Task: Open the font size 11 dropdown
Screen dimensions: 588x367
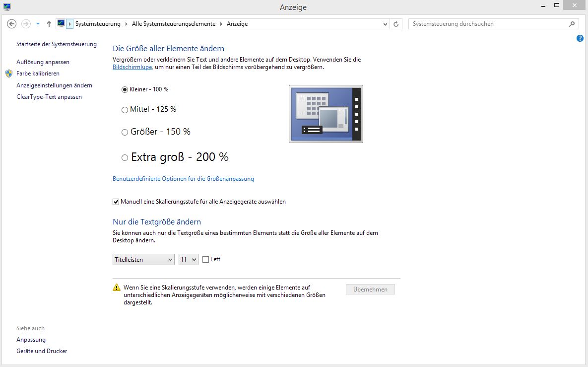Action: coord(188,259)
